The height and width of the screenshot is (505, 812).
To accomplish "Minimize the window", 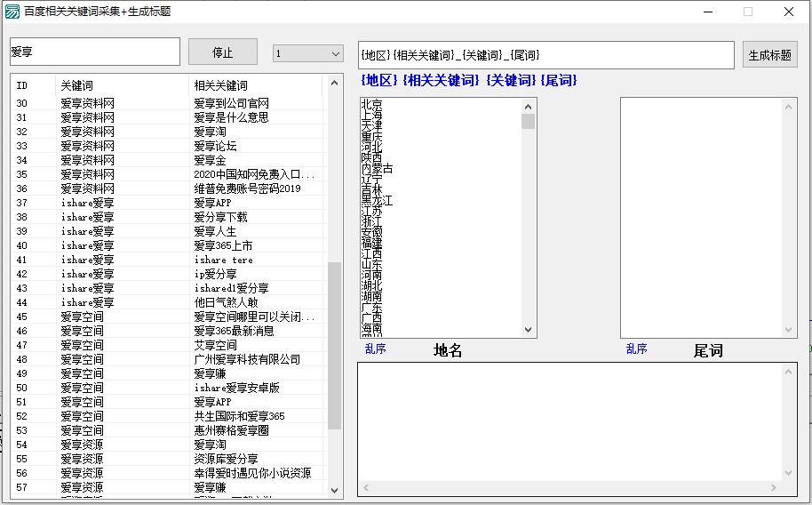I will [x=708, y=12].
